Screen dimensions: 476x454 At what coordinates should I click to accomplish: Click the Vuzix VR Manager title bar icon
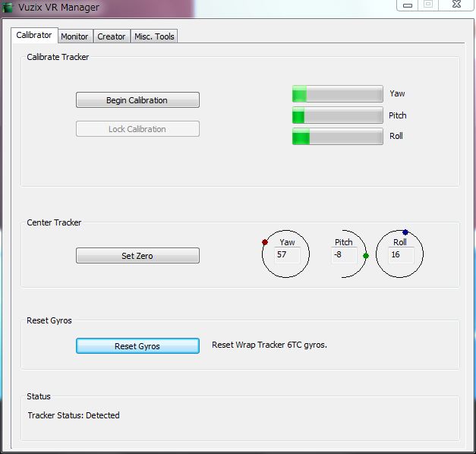[8, 8]
